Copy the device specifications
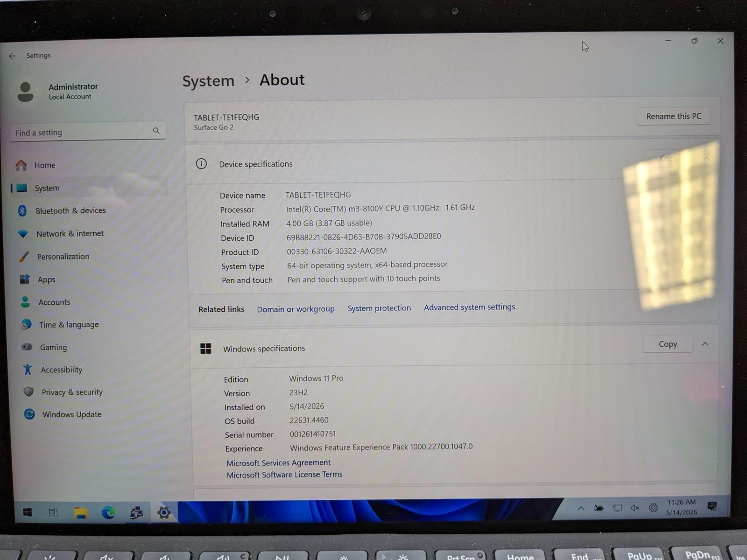747x560 pixels. (x=668, y=159)
